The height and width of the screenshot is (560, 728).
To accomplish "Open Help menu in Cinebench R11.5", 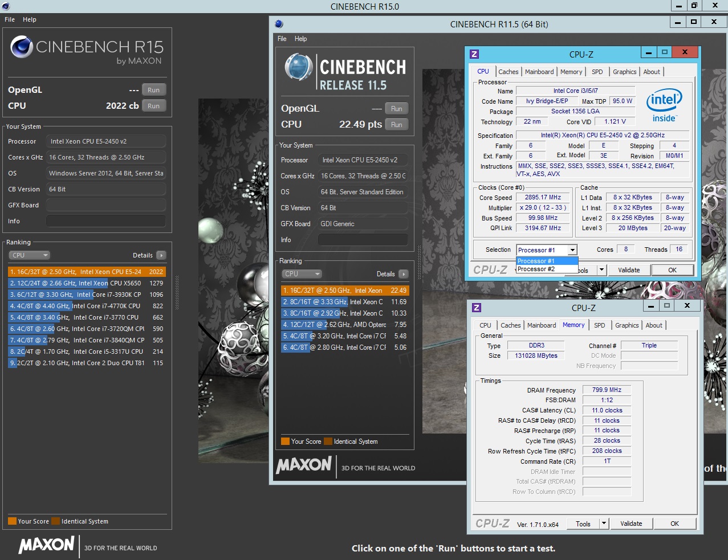I will tap(301, 39).
